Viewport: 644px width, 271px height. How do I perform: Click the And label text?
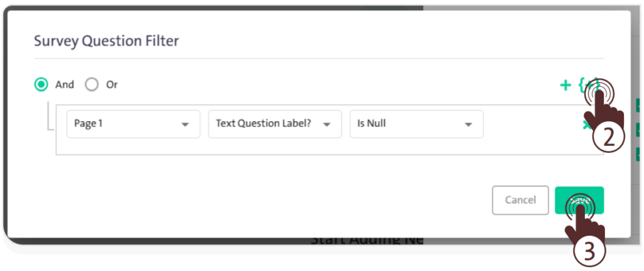tap(65, 84)
